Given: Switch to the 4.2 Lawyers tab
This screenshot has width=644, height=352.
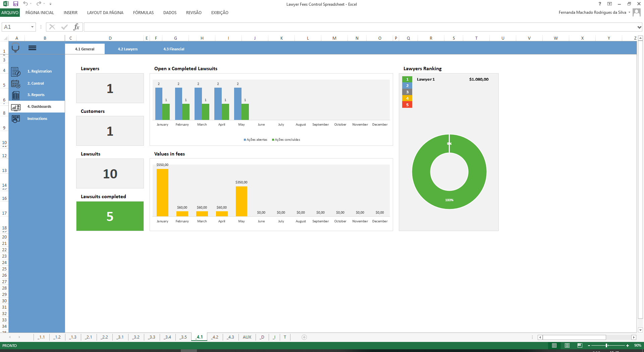Looking at the screenshot, I should [127, 49].
